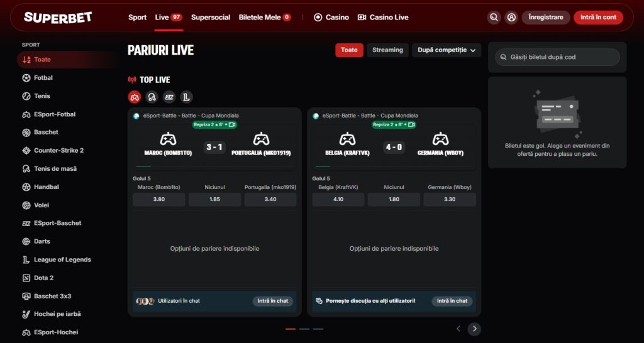Expand the După competiție dropdown
The height and width of the screenshot is (343, 644).
click(x=447, y=50)
